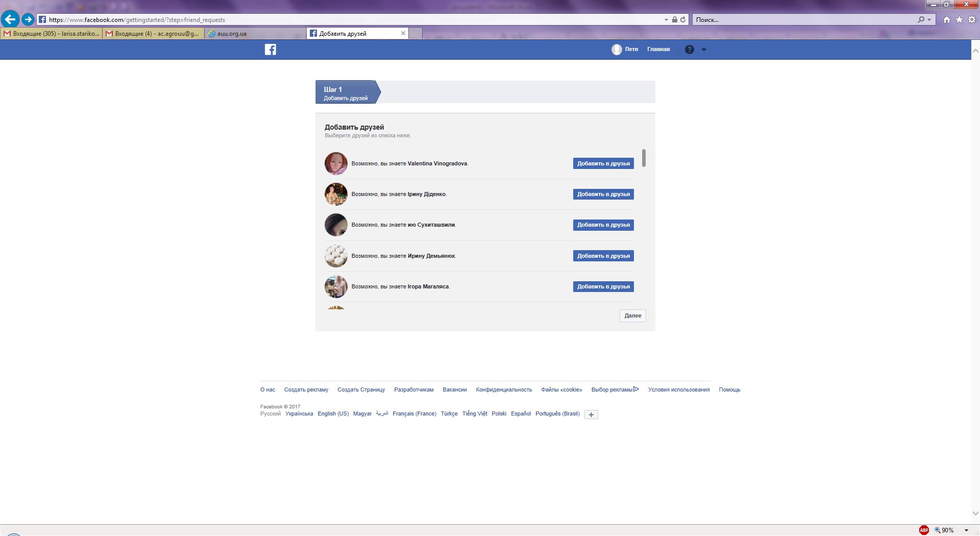Switch language to English (US)
The height and width of the screenshot is (536, 980).
333,413
